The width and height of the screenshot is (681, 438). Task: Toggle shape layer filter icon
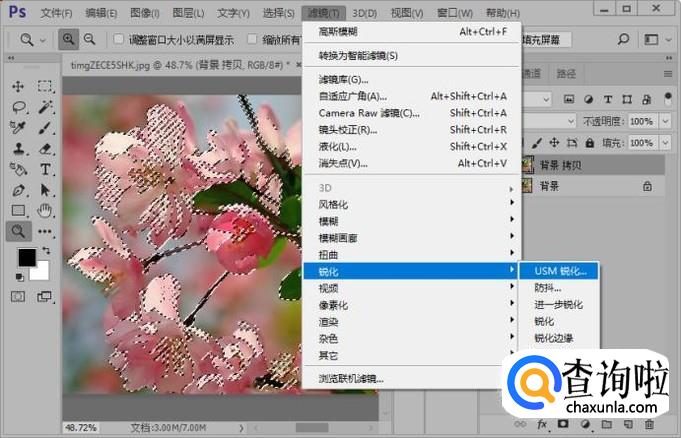pos(627,99)
